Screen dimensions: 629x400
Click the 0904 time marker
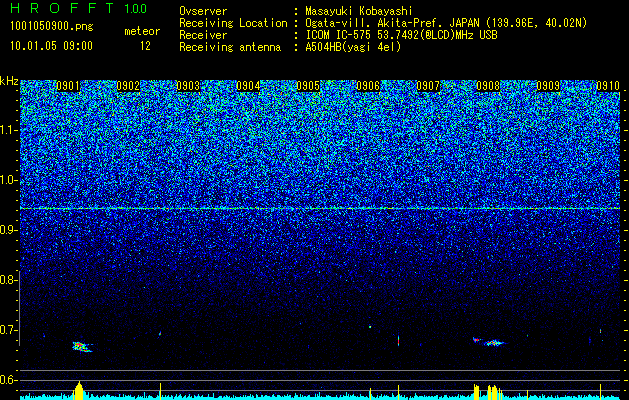(248, 86)
